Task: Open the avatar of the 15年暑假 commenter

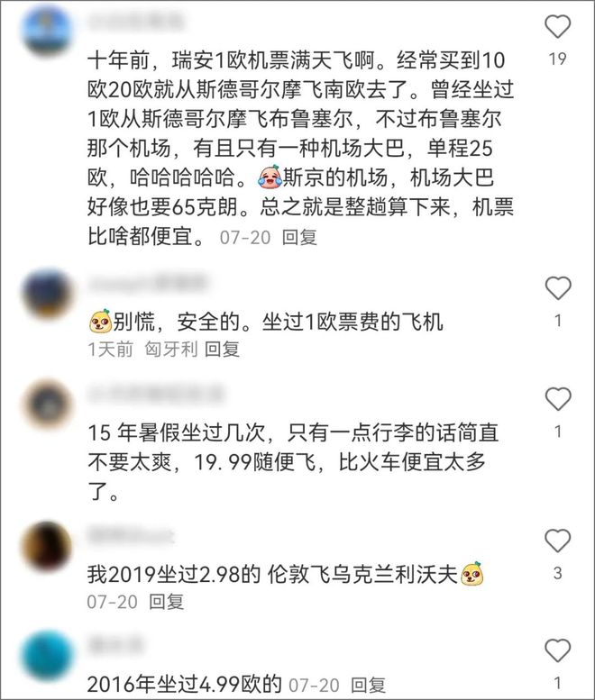Action: pos(47,404)
